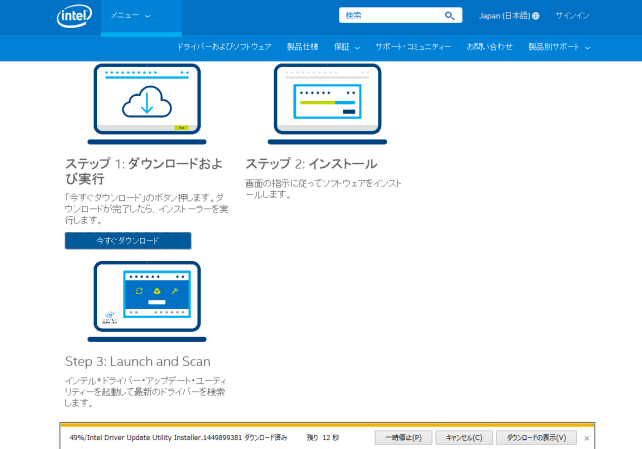The image size is (642, 449).
Task: Click Step 3: Launch and Scan heading
Action: [138, 361]
